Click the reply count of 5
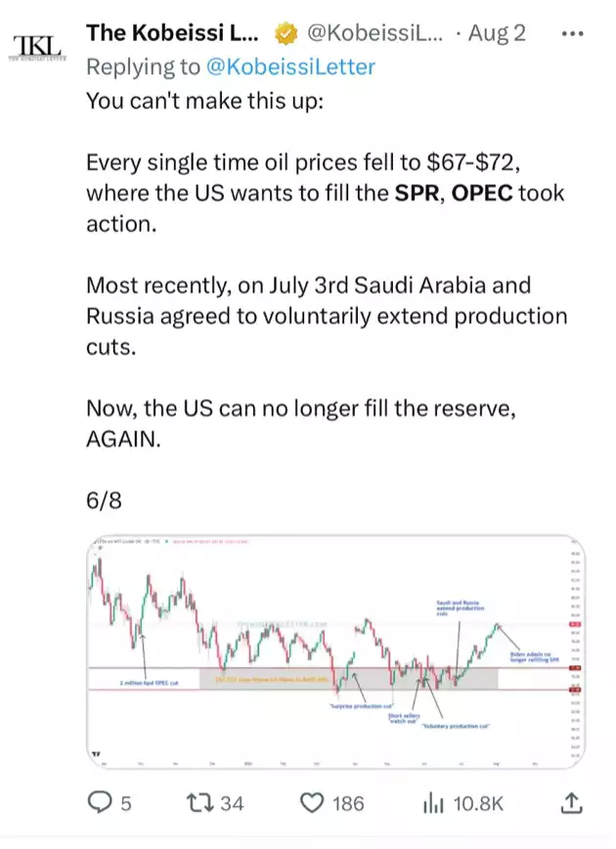This screenshot has height=849, width=616. 124,803
